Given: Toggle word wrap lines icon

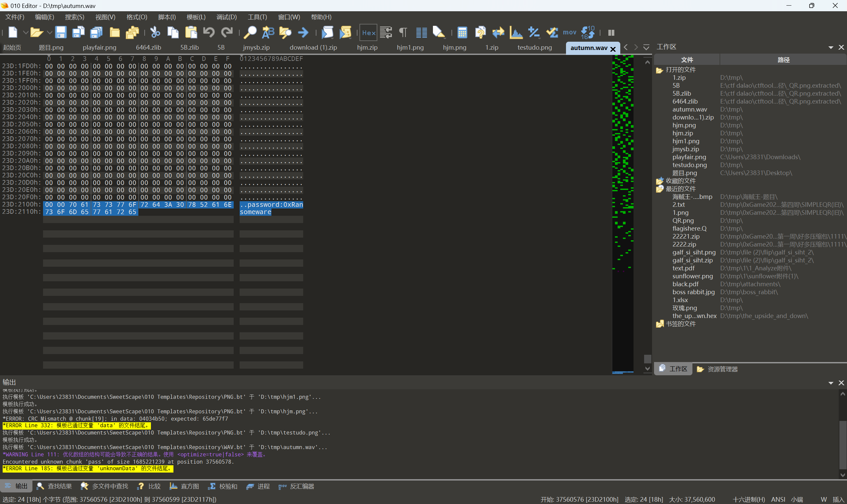Looking at the screenshot, I should point(386,33).
